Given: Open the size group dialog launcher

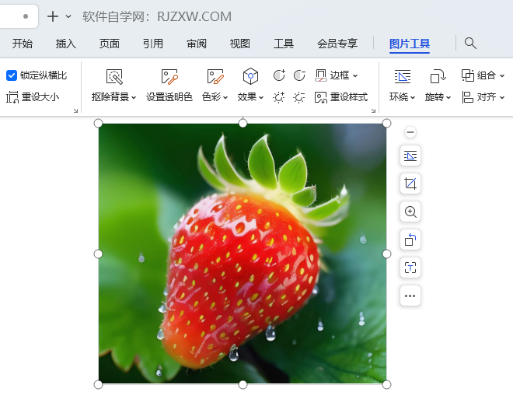Looking at the screenshot, I should pos(75,110).
